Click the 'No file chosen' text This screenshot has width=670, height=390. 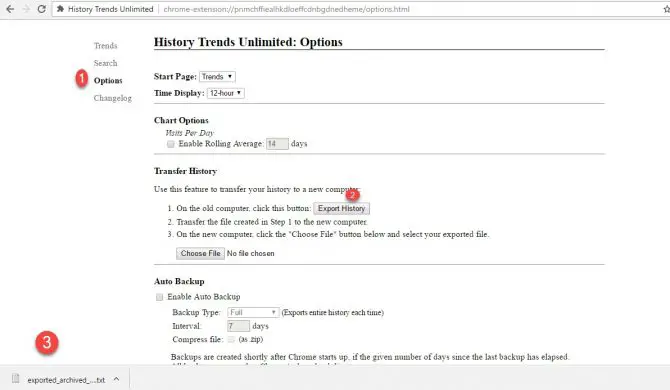pos(250,253)
